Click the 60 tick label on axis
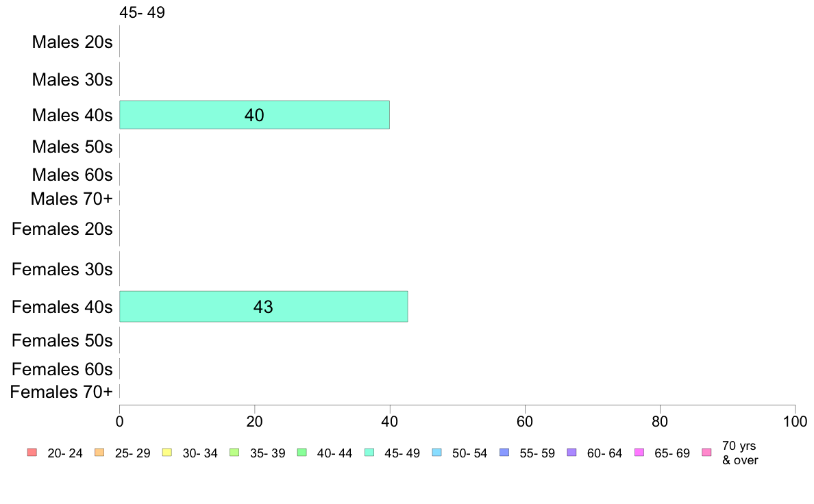The height and width of the screenshot is (504, 814). tap(525, 421)
